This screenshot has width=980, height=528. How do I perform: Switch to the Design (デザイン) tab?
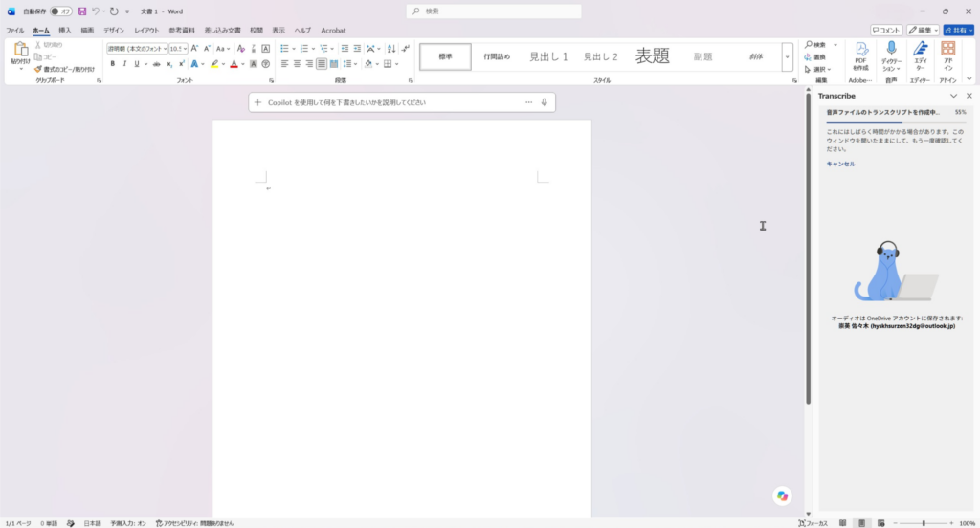coord(114,30)
